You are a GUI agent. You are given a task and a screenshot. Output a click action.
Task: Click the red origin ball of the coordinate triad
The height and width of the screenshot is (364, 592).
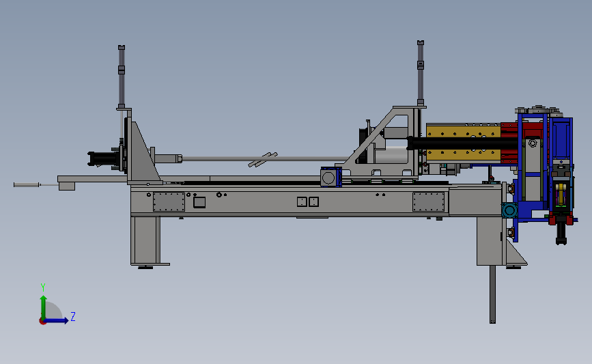(42, 322)
